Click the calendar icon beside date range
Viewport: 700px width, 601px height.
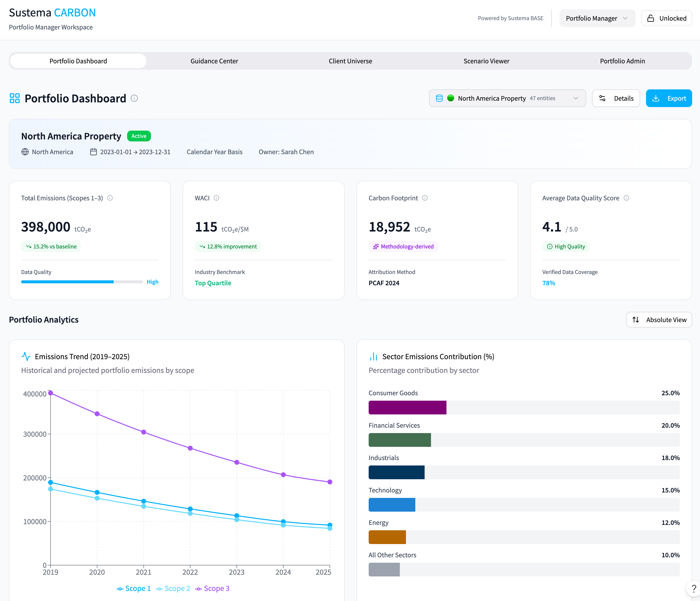94,152
